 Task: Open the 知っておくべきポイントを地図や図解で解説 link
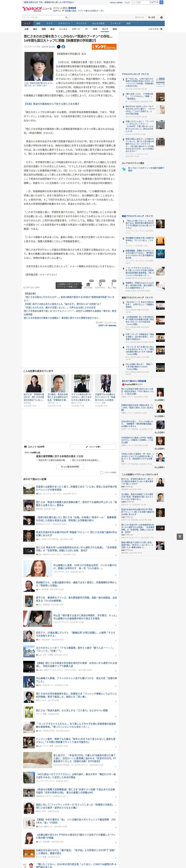pos(146,169)
